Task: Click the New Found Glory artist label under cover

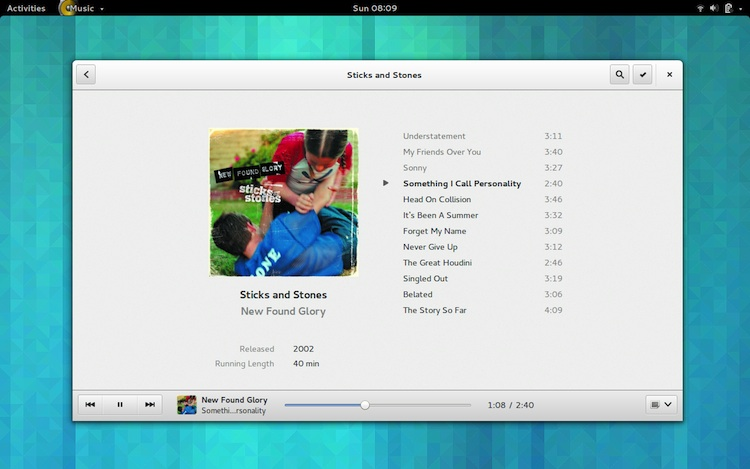Action: tap(283, 311)
